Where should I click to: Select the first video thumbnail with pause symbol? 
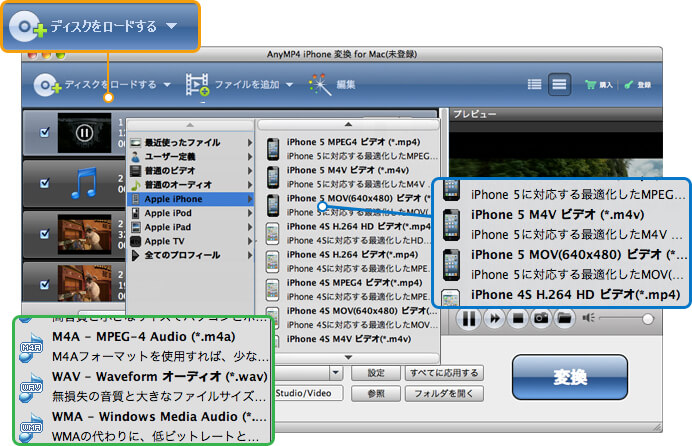(84, 132)
